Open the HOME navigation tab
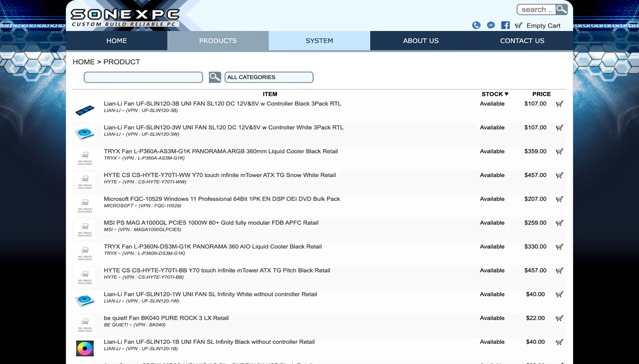This screenshot has height=364, width=639. 117,41
